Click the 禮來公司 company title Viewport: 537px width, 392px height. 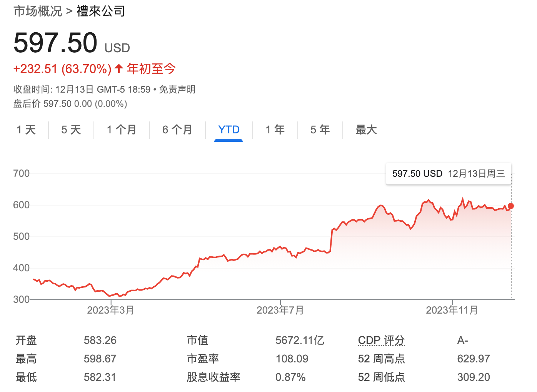pos(101,11)
